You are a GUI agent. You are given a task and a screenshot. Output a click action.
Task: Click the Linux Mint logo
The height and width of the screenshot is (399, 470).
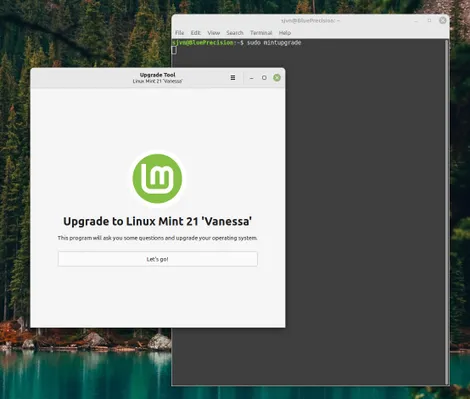(157, 179)
